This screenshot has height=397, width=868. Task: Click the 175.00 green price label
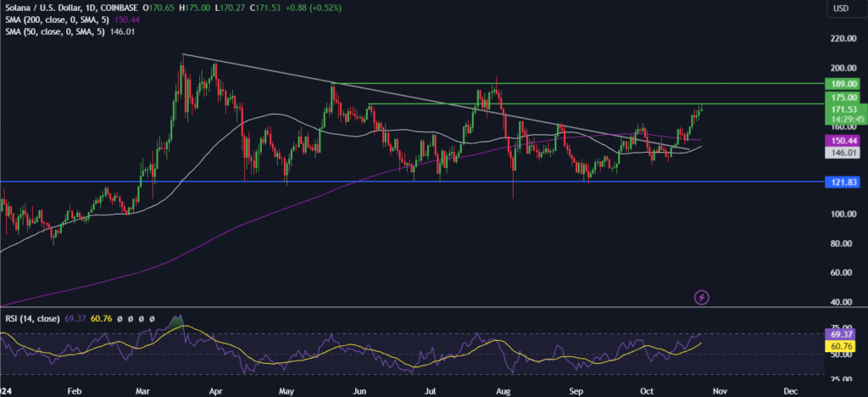841,97
